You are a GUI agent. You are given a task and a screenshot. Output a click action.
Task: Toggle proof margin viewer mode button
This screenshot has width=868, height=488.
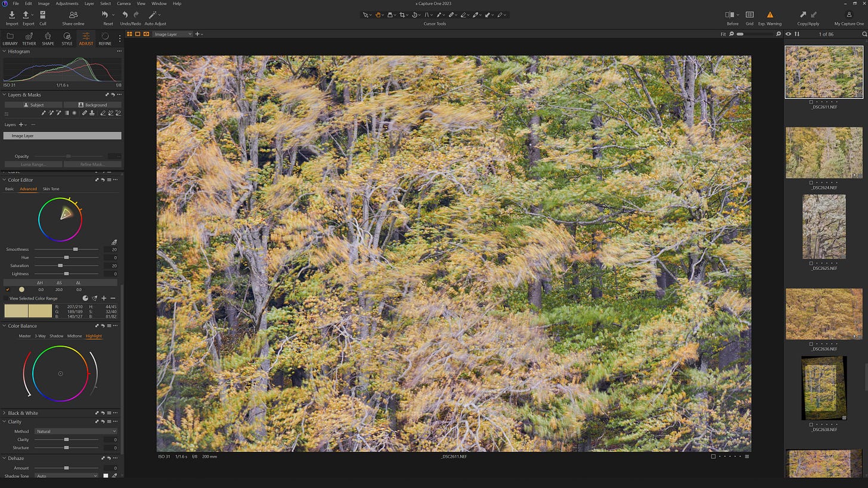coord(146,34)
